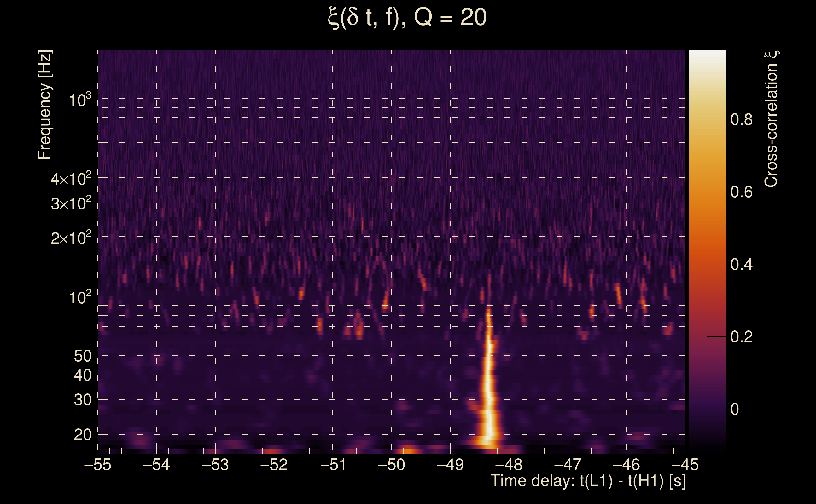Click the 0.6 mark on the colorbar
The width and height of the screenshot is (816, 504).
coord(741,192)
